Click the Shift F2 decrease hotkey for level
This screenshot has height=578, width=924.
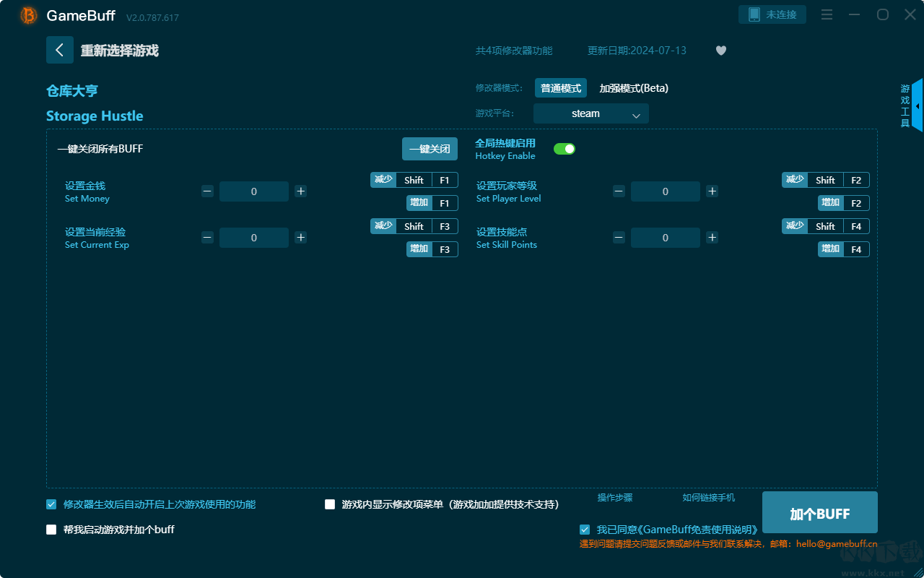tap(826, 180)
